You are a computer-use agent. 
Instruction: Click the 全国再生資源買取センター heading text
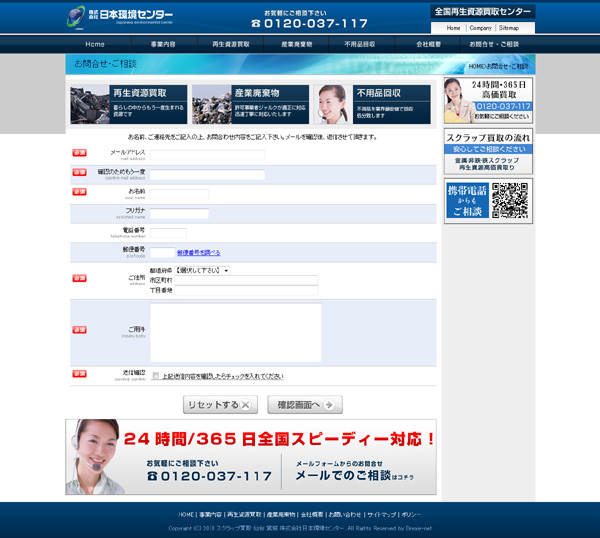coord(483,12)
